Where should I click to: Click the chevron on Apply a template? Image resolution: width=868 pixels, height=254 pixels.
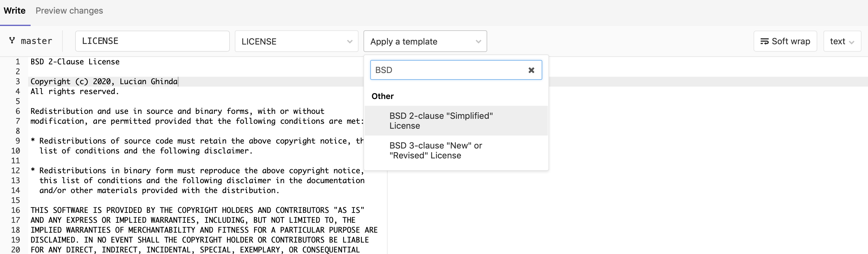[478, 41]
